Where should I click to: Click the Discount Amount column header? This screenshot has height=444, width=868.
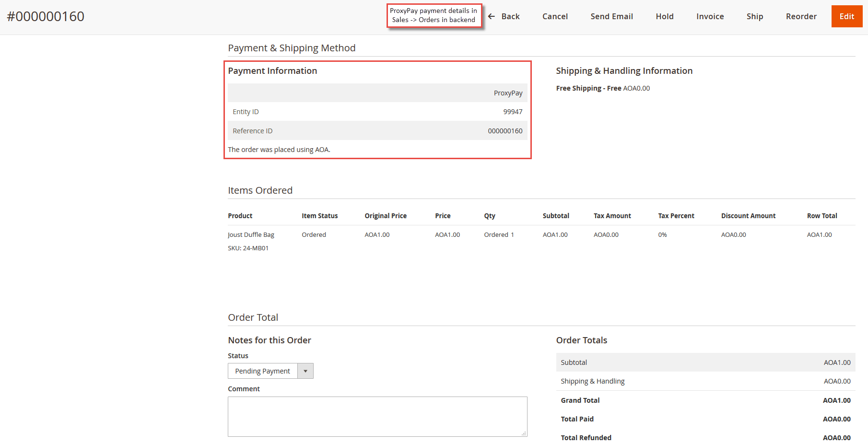[x=748, y=216]
